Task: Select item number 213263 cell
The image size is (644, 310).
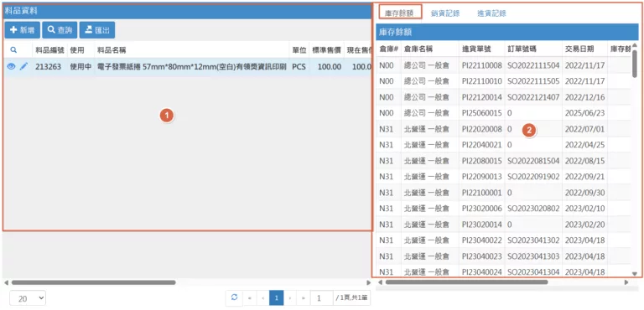Action: 48,66
